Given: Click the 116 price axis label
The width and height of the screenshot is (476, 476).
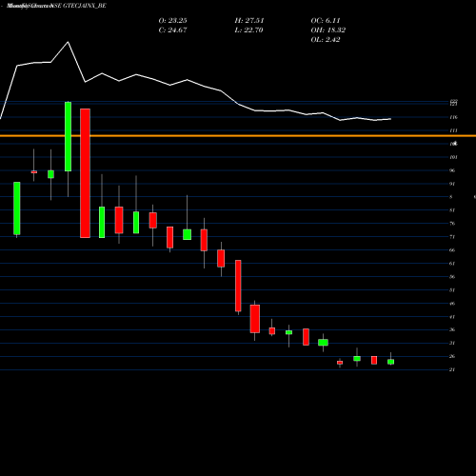Looking at the screenshot, I should tap(453, 117).
